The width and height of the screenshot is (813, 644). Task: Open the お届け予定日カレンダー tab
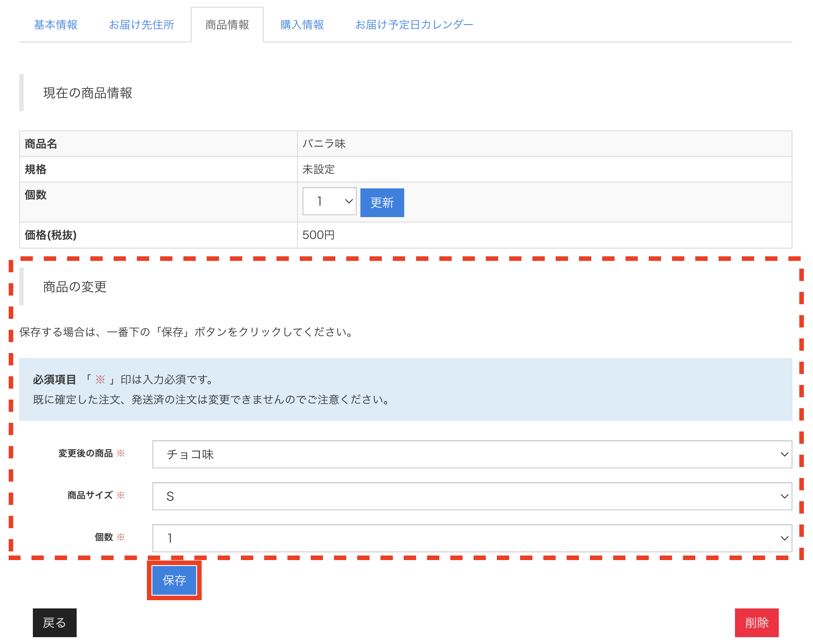click(x=414, y=25)
